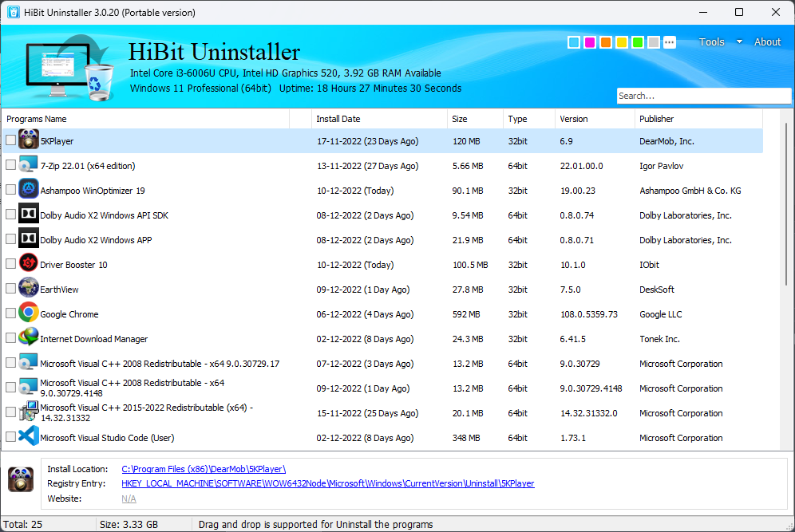Choose the magenta theme color swatch
The image size is (795, 532).
coord(590,42)
